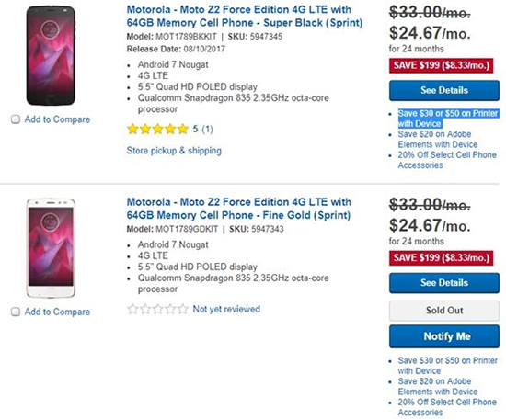Click the five-star rating of Super Black phone
The width and height of the screenshot is (506, 420).
(x=158, y=130)
